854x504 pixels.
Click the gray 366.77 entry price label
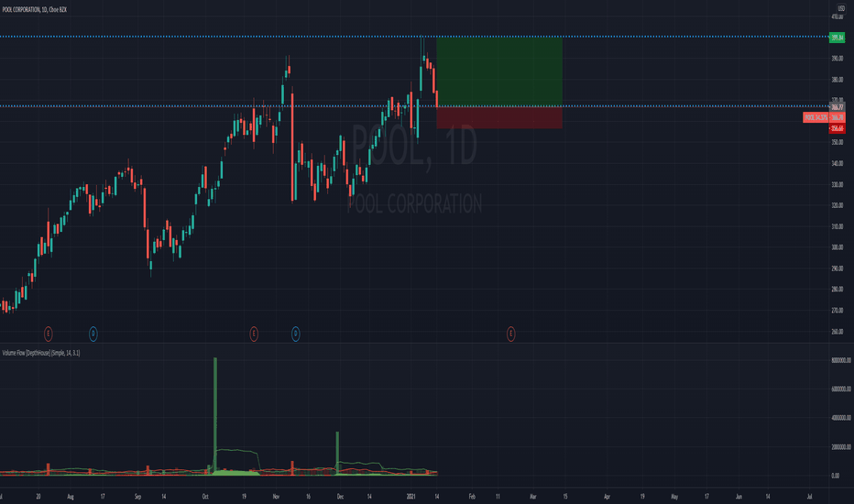point(838,107)
